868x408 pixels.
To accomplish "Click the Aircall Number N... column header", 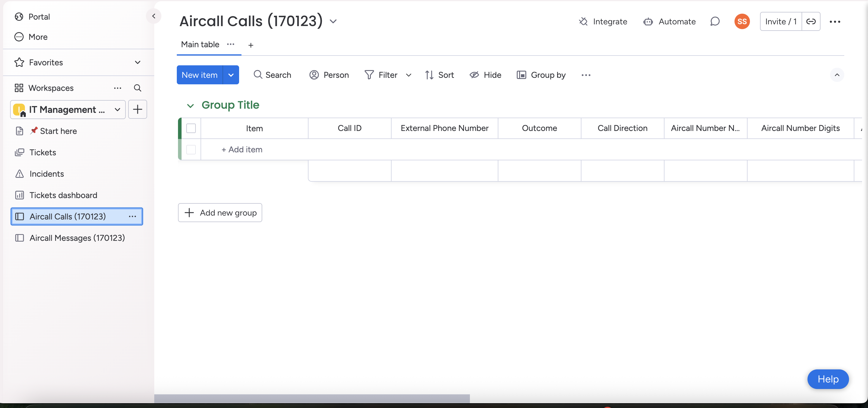I will (x=705, y=128).
